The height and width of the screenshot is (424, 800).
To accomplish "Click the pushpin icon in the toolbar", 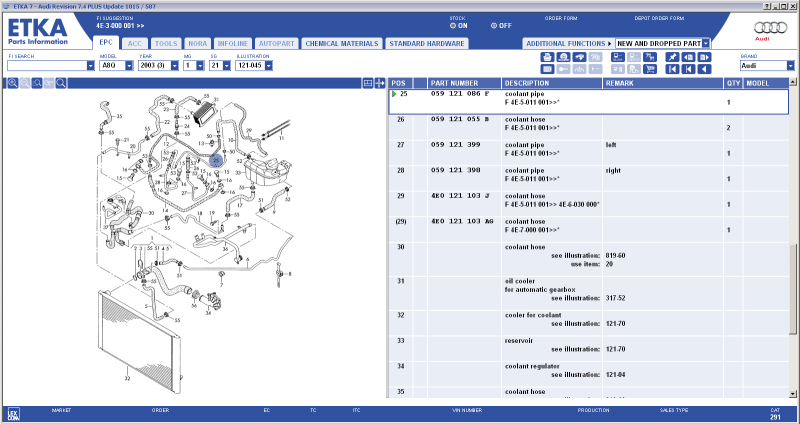I will pos(672,57).
